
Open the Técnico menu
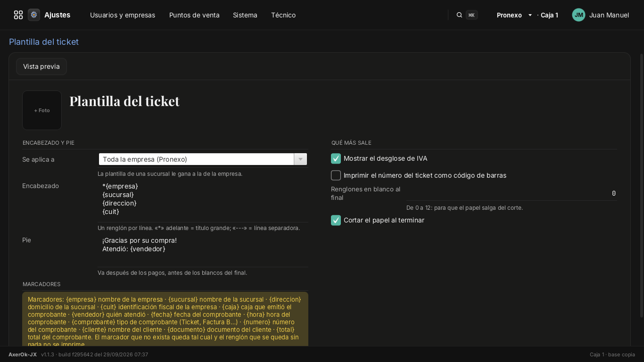pos(283,15)
